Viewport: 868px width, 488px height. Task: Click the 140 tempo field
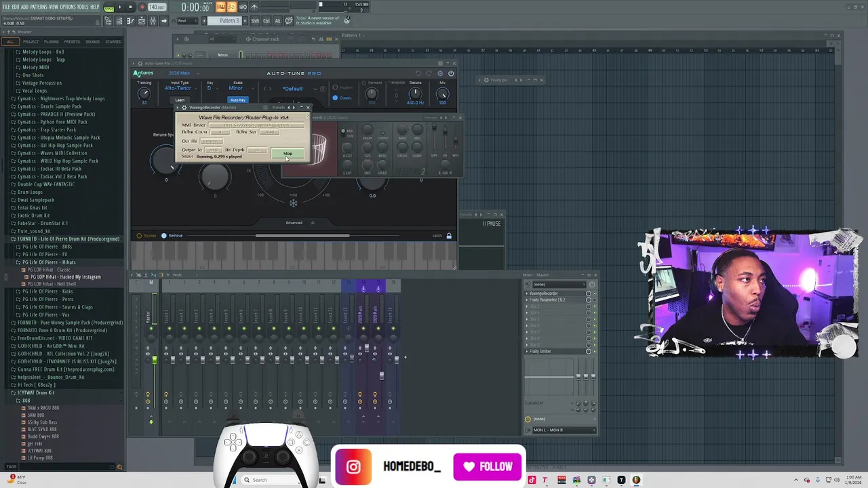[x=157, y=7]
